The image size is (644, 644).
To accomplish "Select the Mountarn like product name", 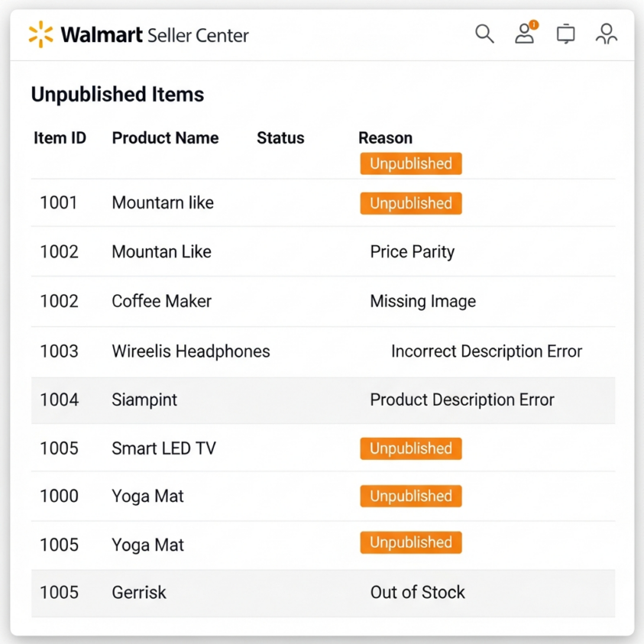I will [163, 203].
